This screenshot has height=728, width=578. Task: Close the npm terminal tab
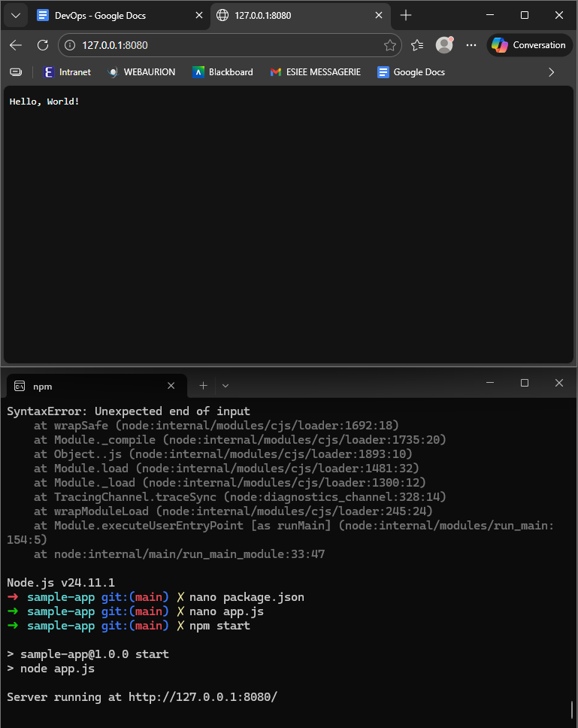(171, 386)
